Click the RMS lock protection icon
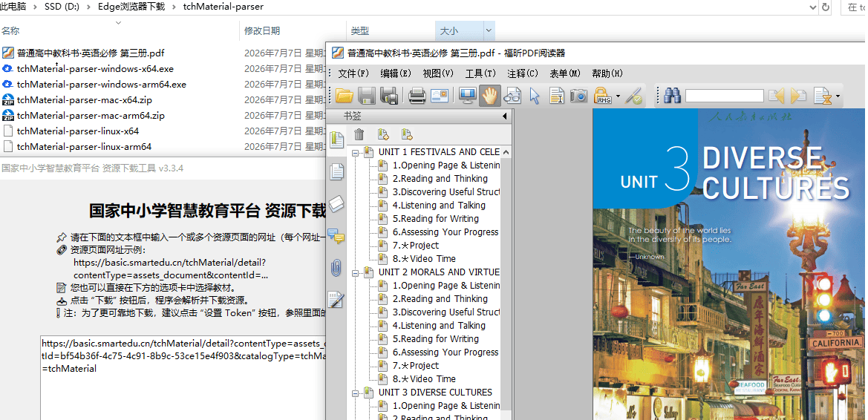Image resolution: width=868 pixels, height=420 pixels. (602, 96)
